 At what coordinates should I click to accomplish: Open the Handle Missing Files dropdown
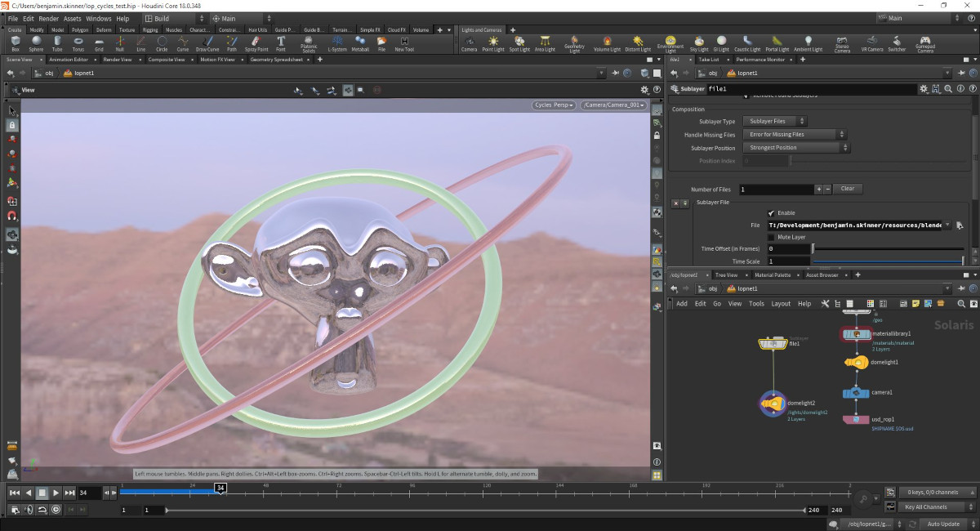794,134
